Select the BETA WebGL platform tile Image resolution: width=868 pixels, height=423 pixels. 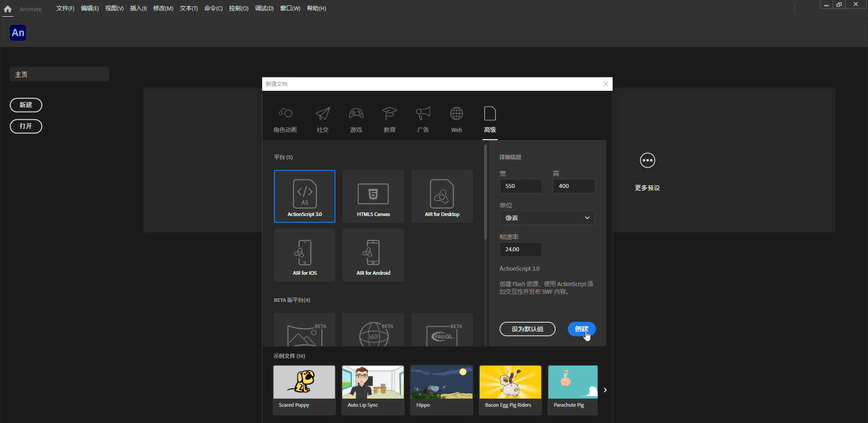pos(442,330)
